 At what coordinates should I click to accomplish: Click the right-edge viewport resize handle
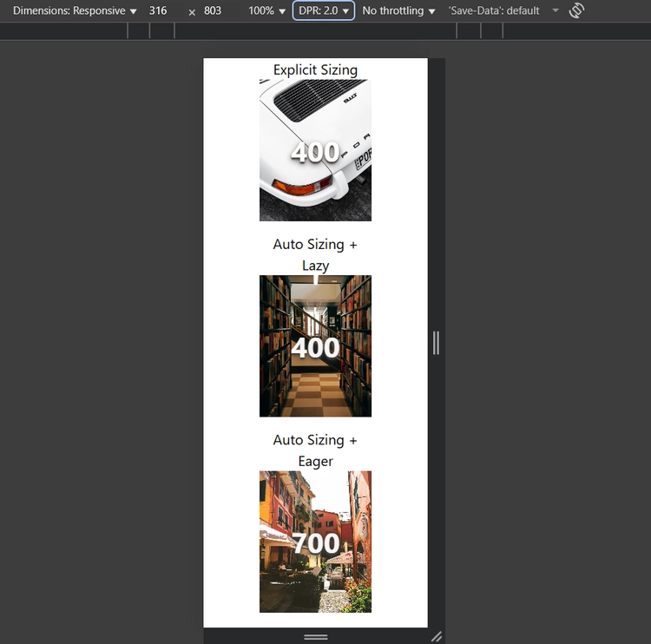pyautogui.click(x=436, y=344)
